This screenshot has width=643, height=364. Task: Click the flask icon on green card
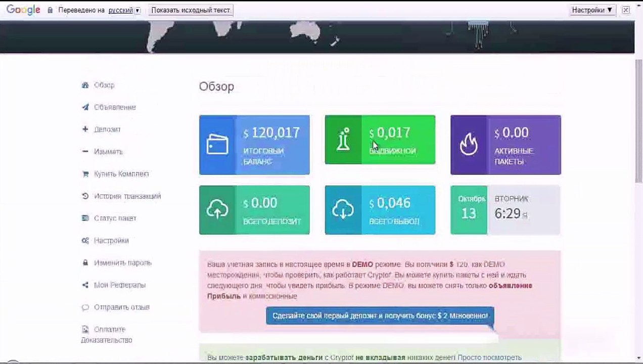pos(344,140)
